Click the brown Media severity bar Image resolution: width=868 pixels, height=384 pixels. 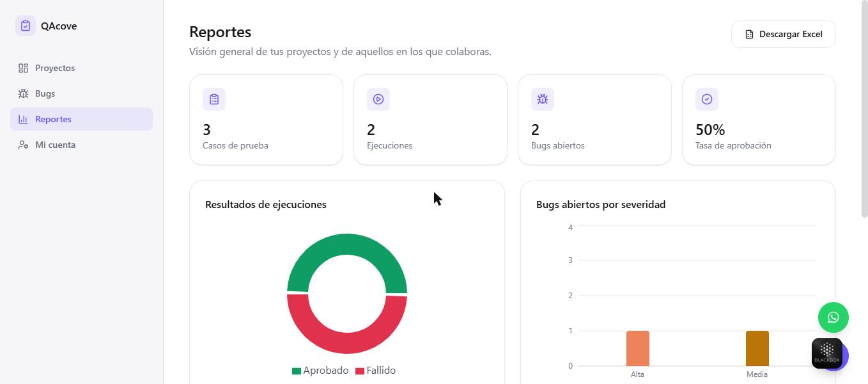pos(757,349)
